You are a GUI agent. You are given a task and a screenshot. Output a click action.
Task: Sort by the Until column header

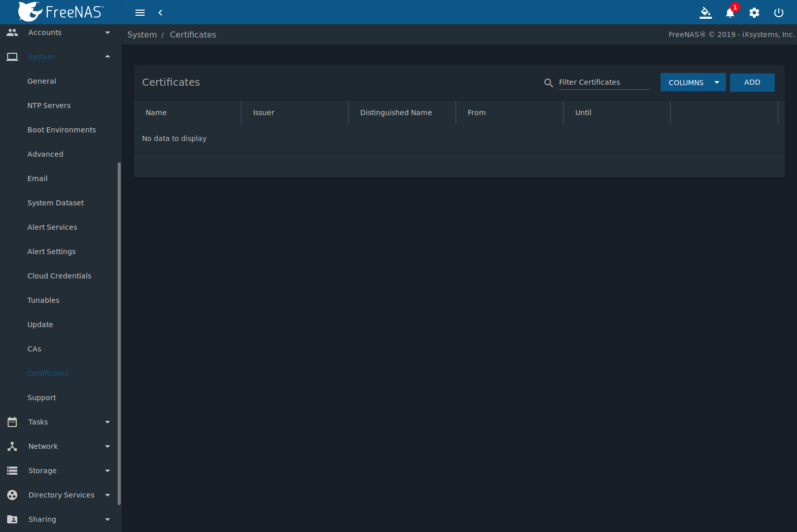coord(583,113)
